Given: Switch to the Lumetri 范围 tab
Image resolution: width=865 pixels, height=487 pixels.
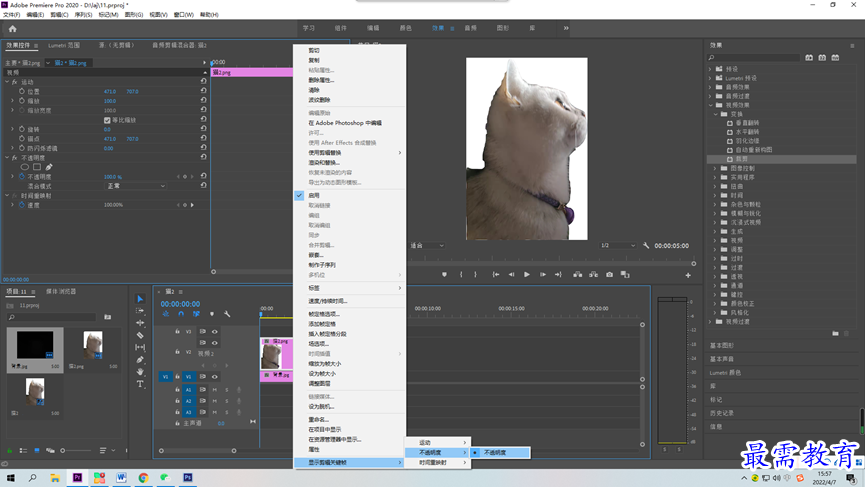Looking at the screenshot, I should pos(64,45).
